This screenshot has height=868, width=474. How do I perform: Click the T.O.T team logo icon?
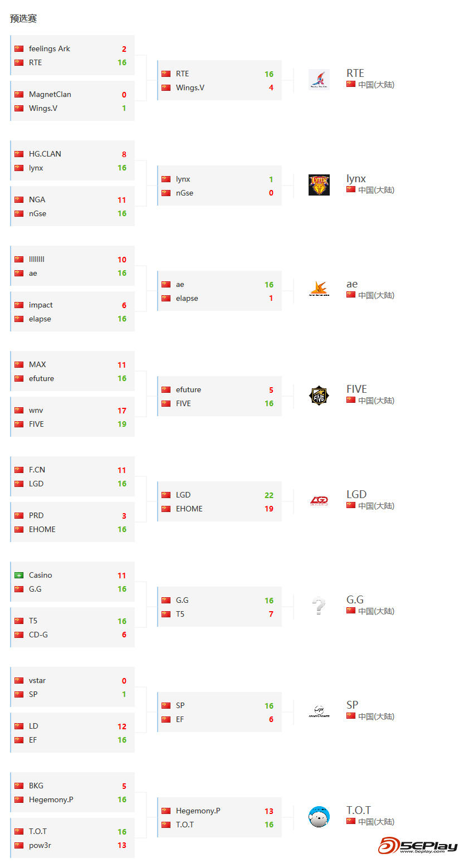319,817
